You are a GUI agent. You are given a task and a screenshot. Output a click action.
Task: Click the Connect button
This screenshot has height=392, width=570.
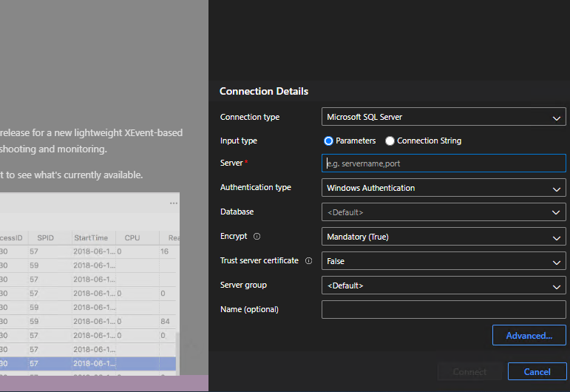tap(469, 371)
